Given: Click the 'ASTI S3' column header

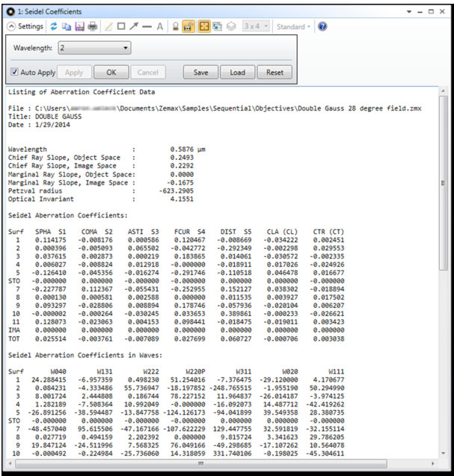Looking at the screenshot, I should (143, 232).
